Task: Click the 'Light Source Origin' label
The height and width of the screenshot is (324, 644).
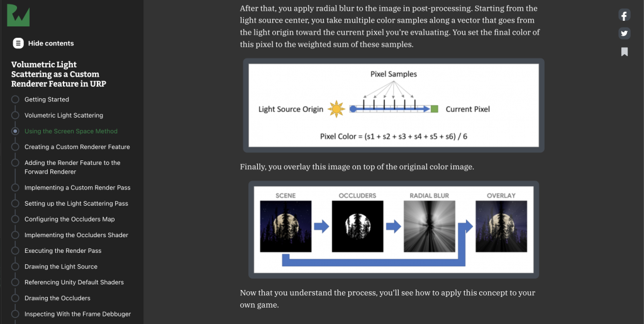Action: (291, 109)
